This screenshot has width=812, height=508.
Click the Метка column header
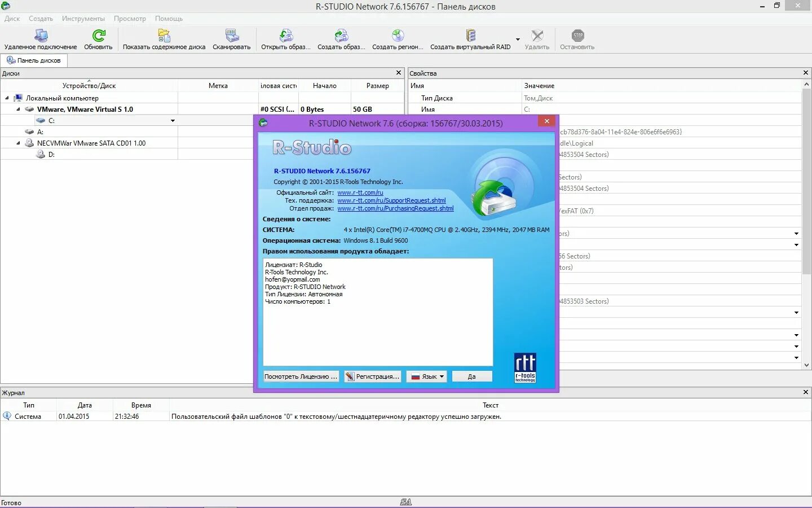[x=218, y=86]
